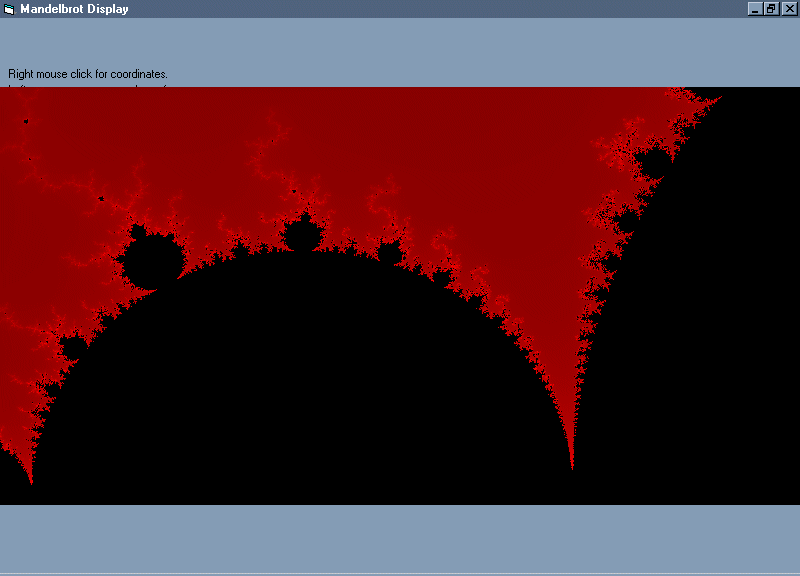Click the bottom tip of the red valley spike

tap(571, 466)
